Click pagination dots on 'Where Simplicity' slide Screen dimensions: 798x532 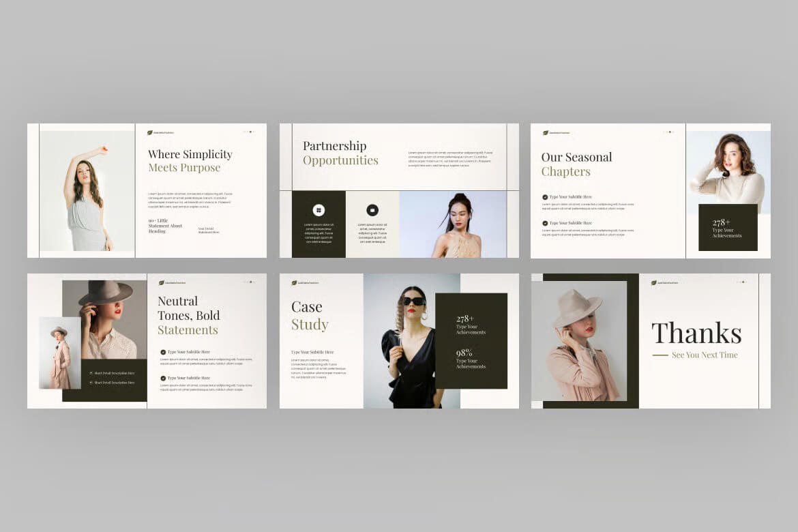[249, 132]
